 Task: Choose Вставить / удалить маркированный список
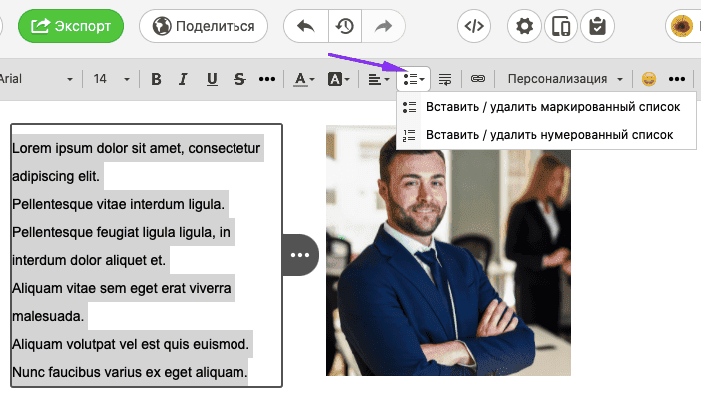point(546,107)
